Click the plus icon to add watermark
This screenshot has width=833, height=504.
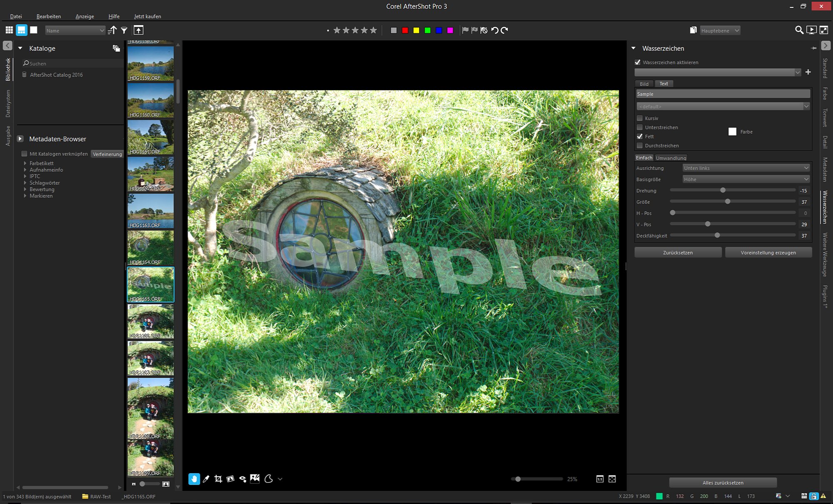pos(808,72)
